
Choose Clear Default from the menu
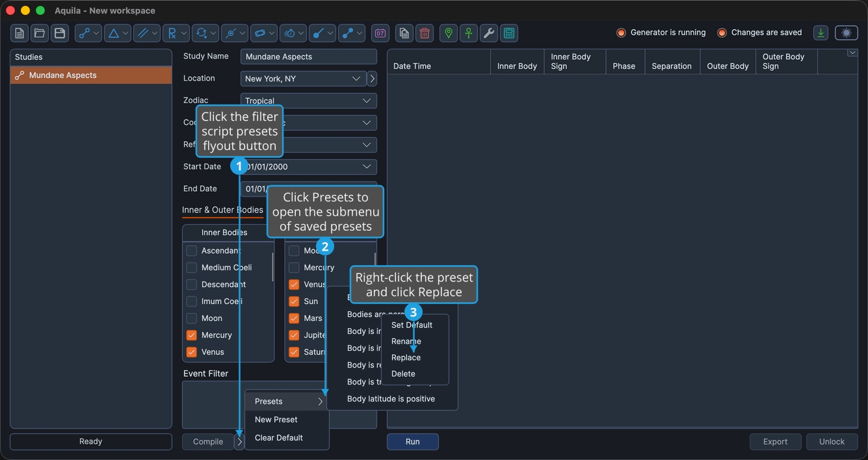click(287, 438)
